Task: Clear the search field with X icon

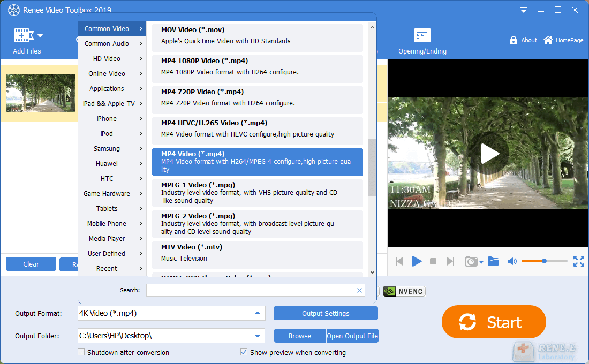Action: click(x=359, y=290)
